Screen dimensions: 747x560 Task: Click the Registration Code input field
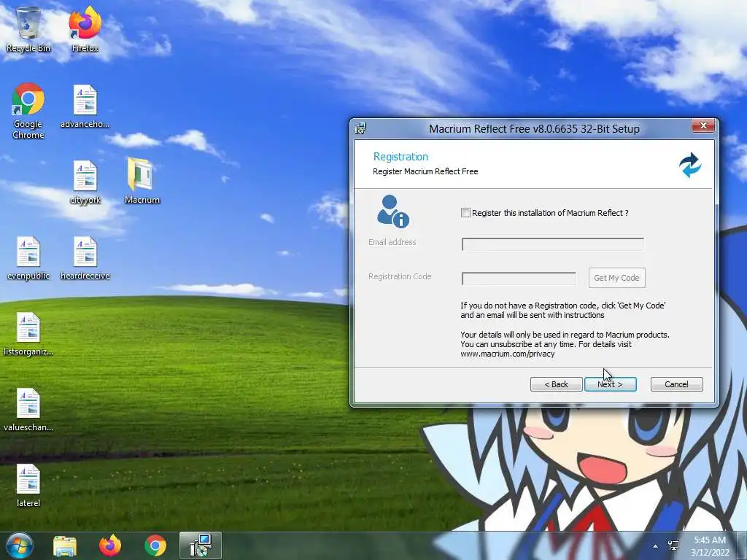pos(519,278)
